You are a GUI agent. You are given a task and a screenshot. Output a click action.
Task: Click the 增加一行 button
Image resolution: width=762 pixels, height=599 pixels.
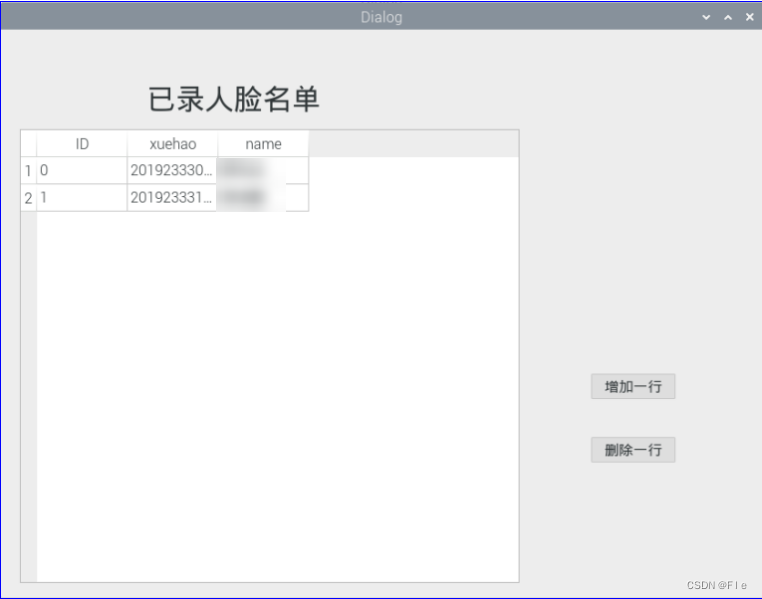(x=633, y=386)
